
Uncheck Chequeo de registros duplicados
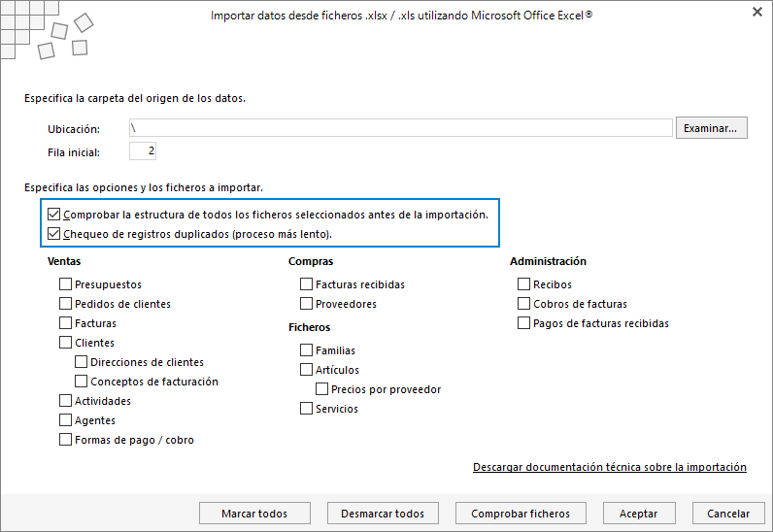click(x=53, y=234)
